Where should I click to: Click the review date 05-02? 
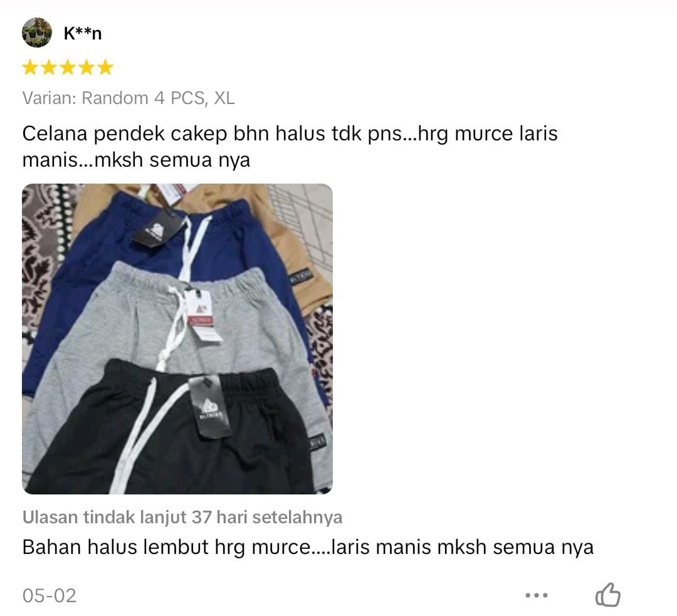coord(50,596)
